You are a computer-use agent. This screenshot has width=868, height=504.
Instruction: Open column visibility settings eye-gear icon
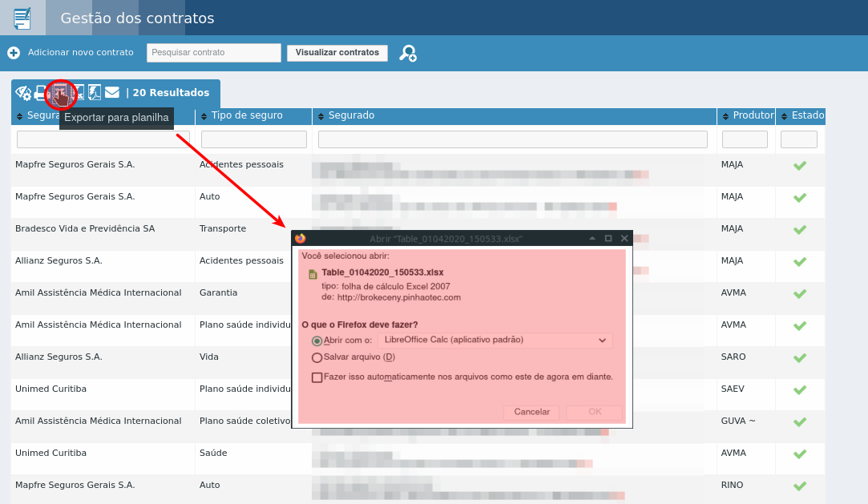click(23, 92)
